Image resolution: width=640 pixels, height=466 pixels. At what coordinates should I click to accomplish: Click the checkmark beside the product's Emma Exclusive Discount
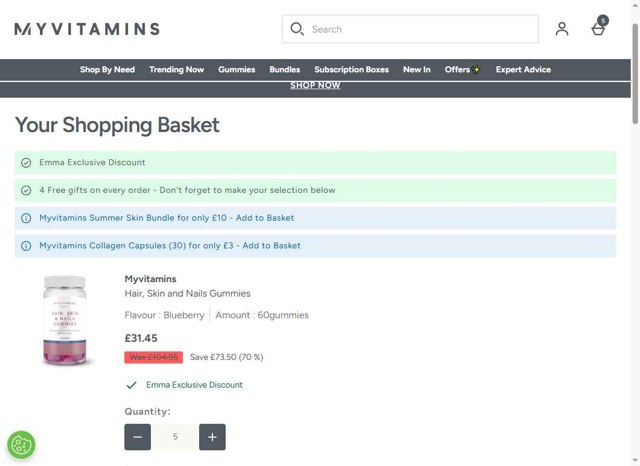pos(131,385)
